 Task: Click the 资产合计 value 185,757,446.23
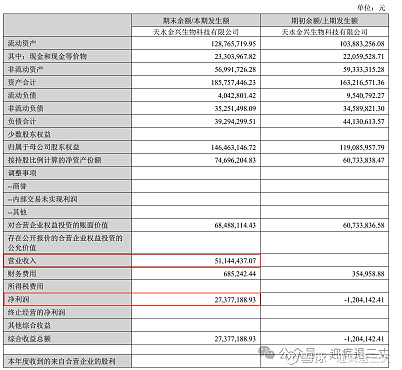point(233,82)
